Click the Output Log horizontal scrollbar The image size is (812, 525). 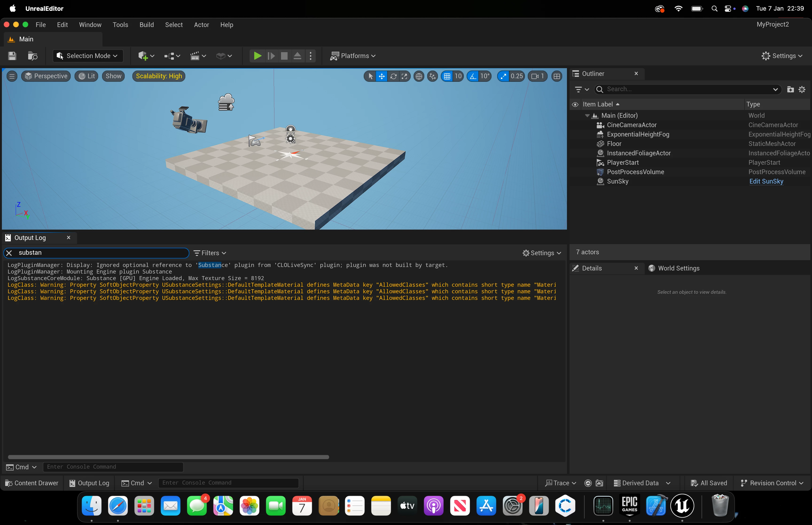pos(168,457)
